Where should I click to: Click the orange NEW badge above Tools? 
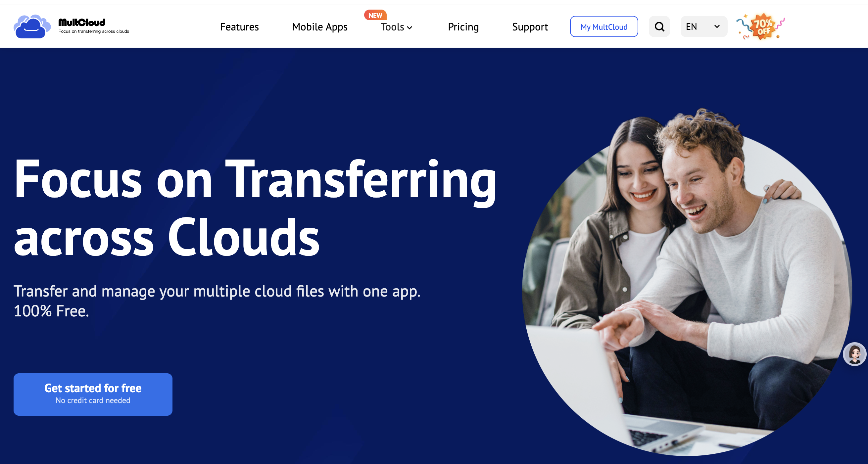375,15
